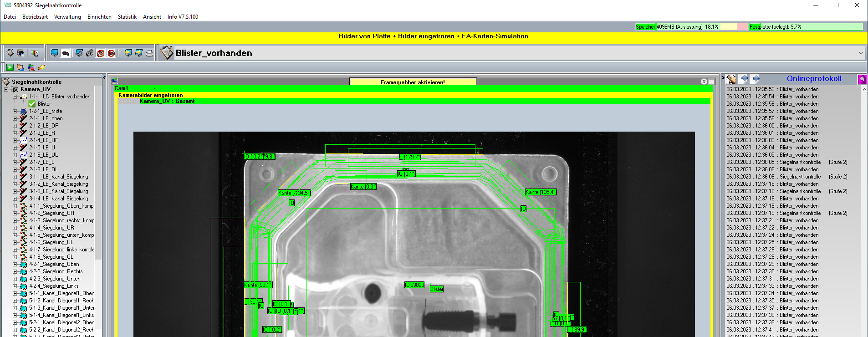Click the blue forward arrow in Onlineprotokoll
Viewport: 868px width, 337px height.
pos(756,79)
